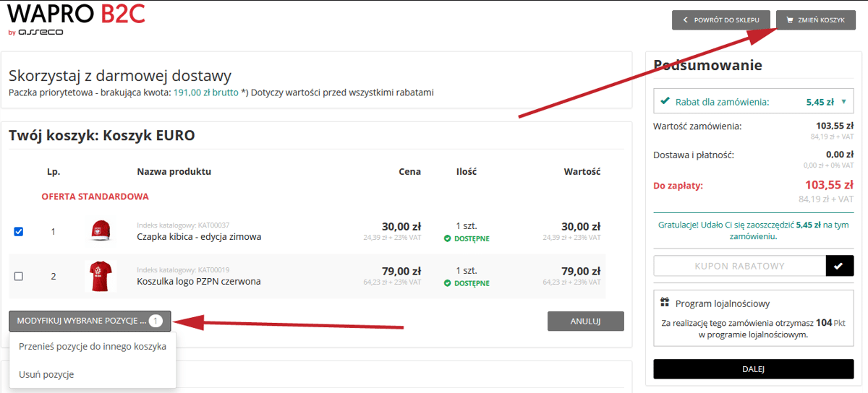This screenshot has width=868, height=393.
Task: Expand the Rabat dla zamówienia dropdown arrow
Action: pyautogui.click(x=843, y=102)
